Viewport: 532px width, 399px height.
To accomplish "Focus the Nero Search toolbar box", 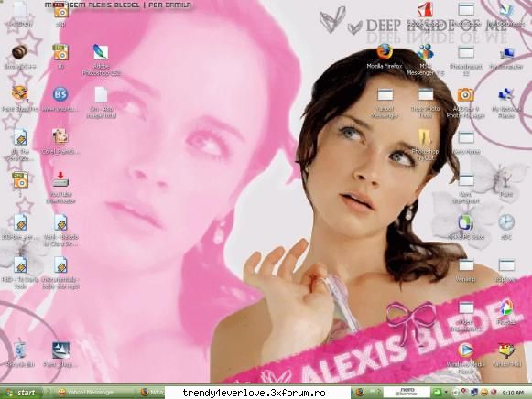I will pos(407,393).
